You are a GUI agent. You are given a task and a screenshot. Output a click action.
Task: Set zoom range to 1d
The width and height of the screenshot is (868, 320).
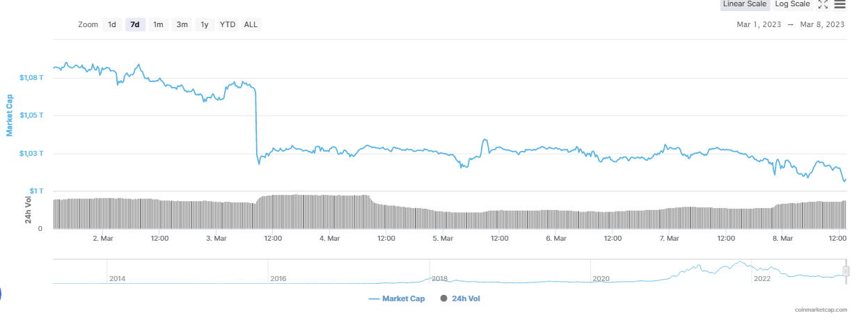tap(111, 24)
